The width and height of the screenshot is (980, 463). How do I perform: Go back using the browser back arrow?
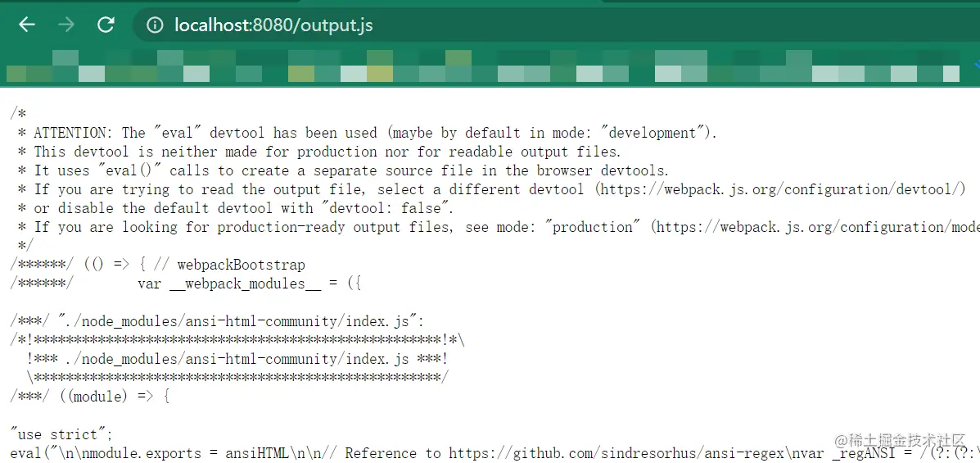click(26, 25)
